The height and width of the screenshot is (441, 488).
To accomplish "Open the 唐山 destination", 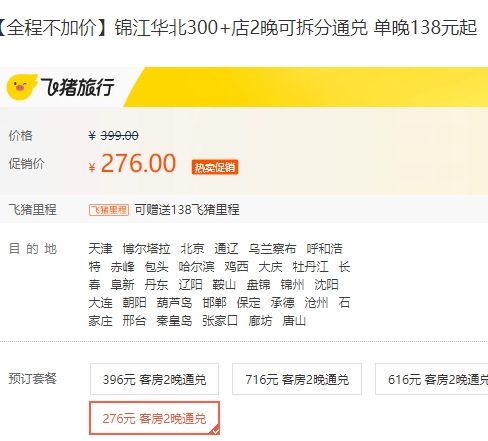I will [294, 321].
